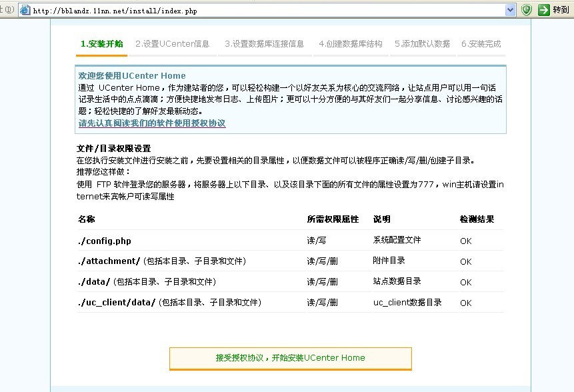Click the 检测结果 column header
This screenshot has height=392, width=574.
pyautogui.click(x=477, y=219)
